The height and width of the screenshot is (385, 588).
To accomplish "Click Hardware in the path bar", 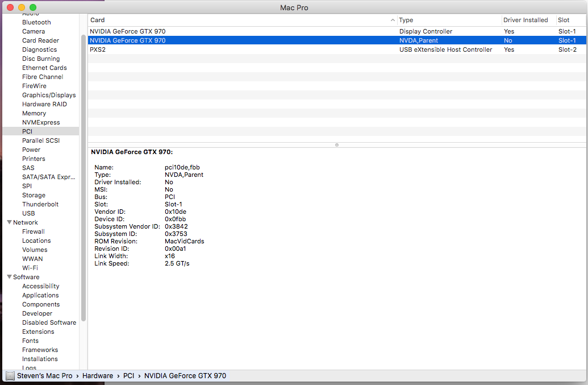I will pos(98,376).
